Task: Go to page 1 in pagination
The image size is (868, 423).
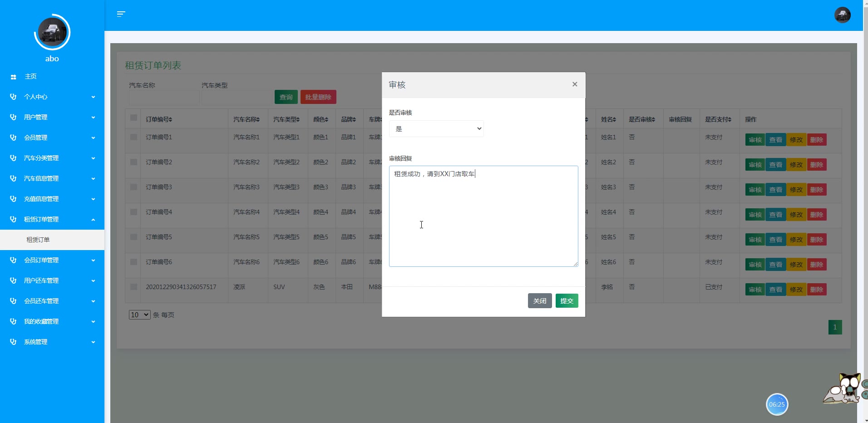Action: point(835,327)
